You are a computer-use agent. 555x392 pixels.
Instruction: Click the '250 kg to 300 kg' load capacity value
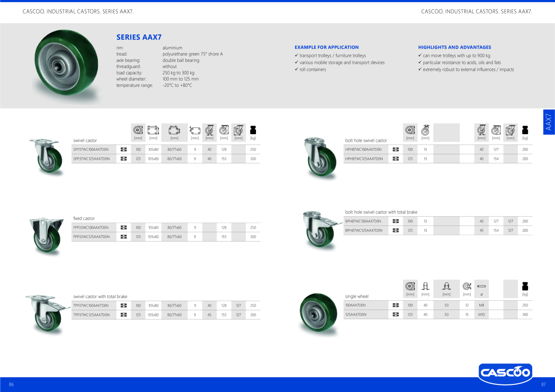coord(179,73)
